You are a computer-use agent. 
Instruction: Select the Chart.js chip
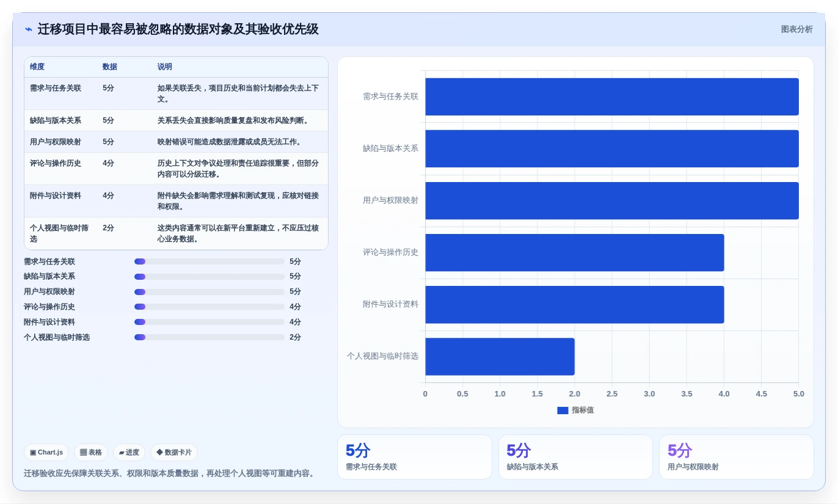click(x=46, y=453)
